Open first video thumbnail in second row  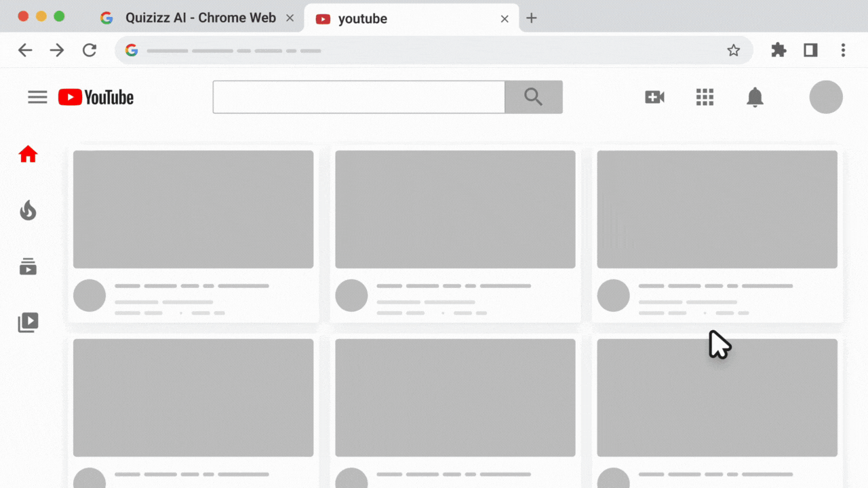pos(193,398)
